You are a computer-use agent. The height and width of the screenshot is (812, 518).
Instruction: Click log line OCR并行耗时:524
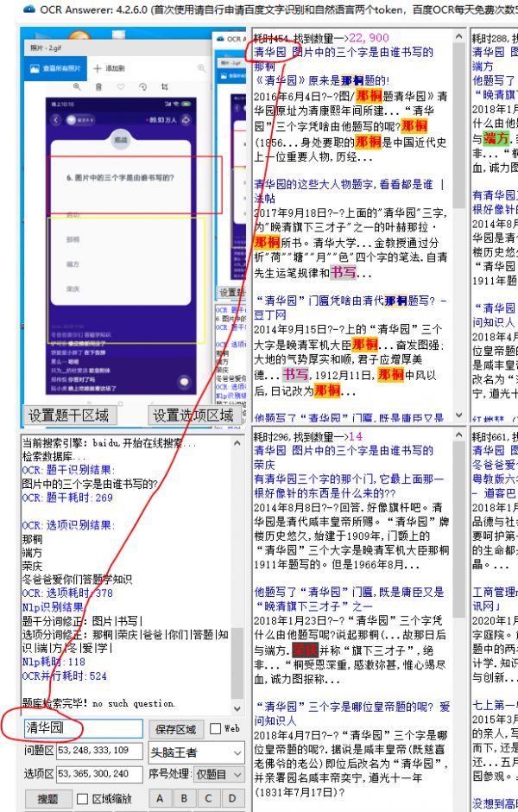64,676
